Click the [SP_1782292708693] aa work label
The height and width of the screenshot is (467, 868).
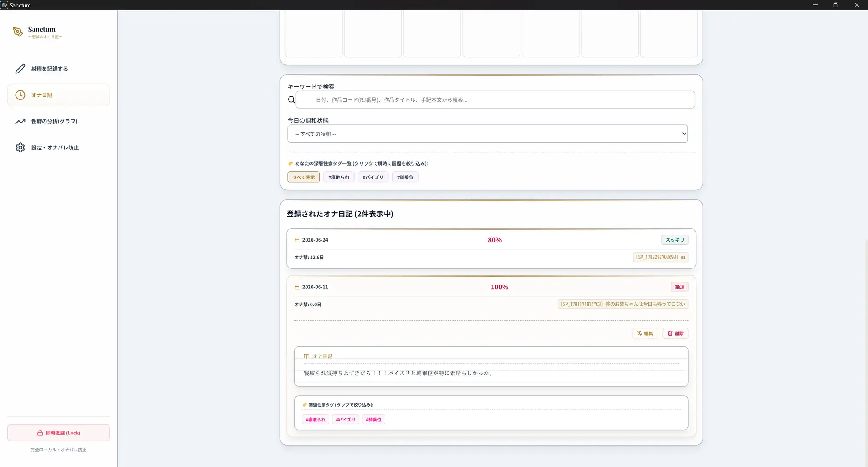click(661, 257)
